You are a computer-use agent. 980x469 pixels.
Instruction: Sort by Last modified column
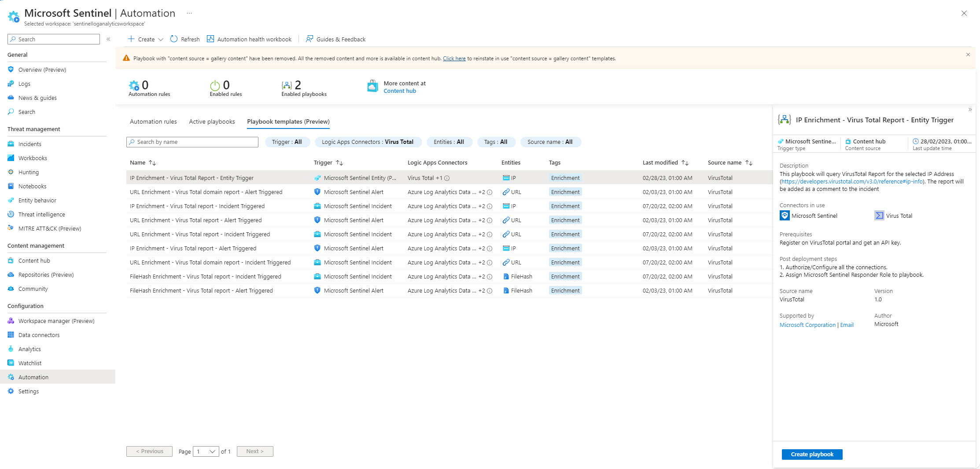pos(665,162)
